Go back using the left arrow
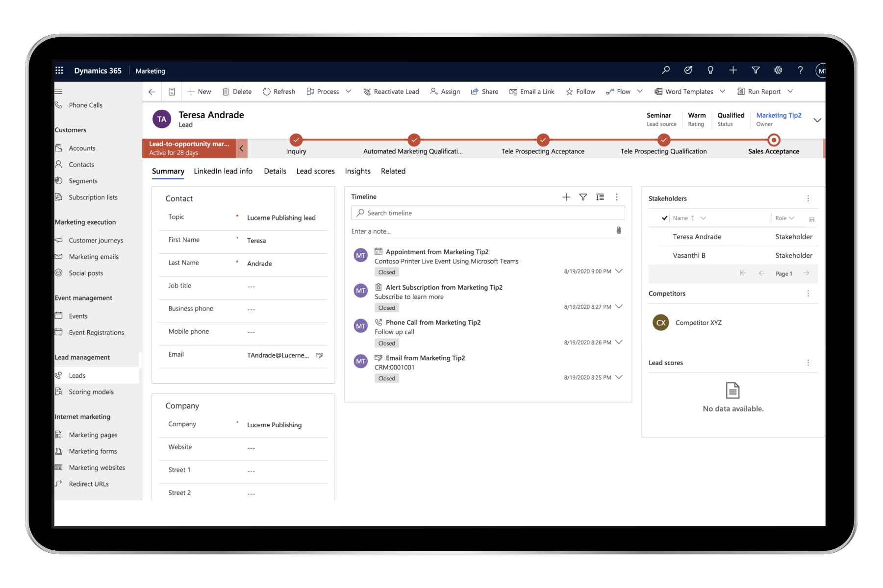883x588 pixels. 152,92
